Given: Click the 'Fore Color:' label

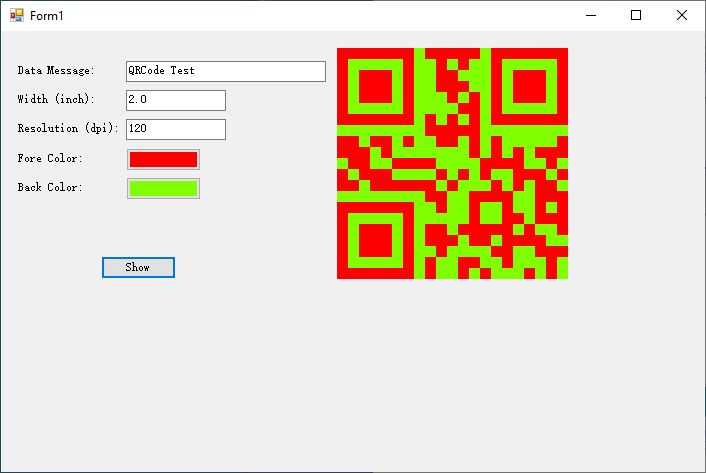Looking at the screenshot, I should (x=50, y=158).
